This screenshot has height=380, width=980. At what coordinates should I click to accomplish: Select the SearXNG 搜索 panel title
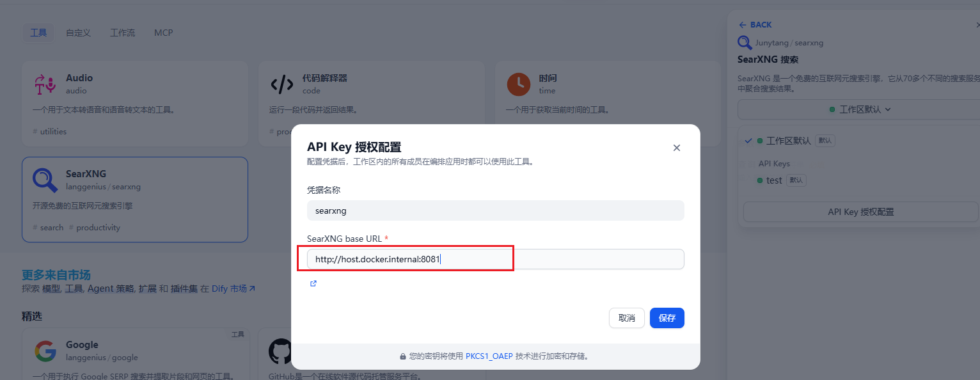tap(768, 59)
